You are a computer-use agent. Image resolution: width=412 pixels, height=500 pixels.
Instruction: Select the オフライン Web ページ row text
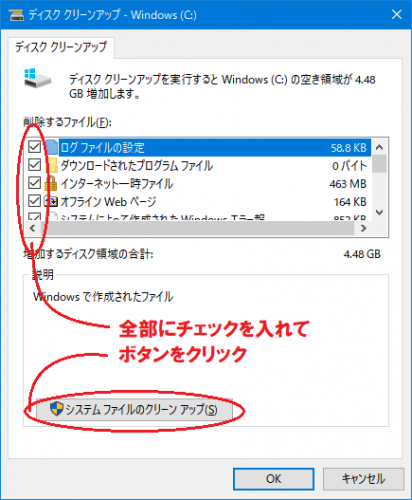tap(108, 201)
